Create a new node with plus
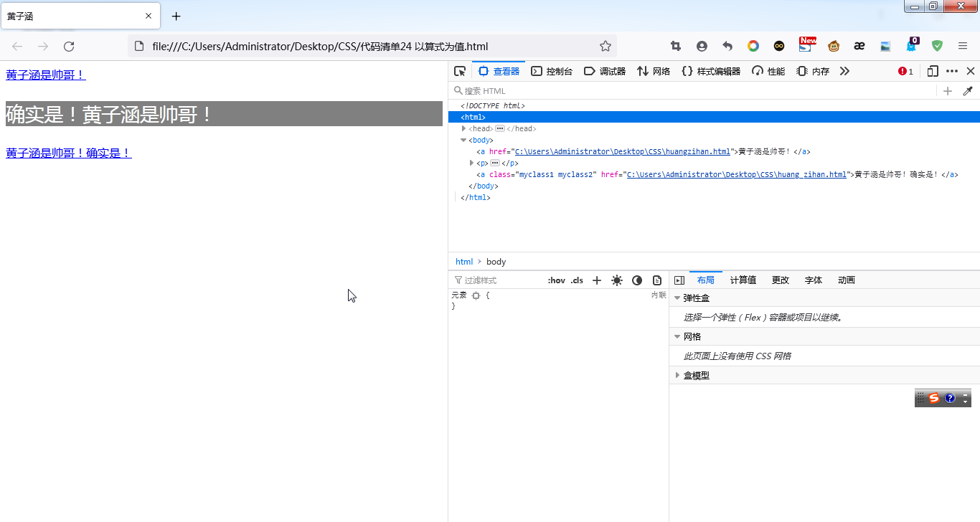 click(x=948, y=91)
